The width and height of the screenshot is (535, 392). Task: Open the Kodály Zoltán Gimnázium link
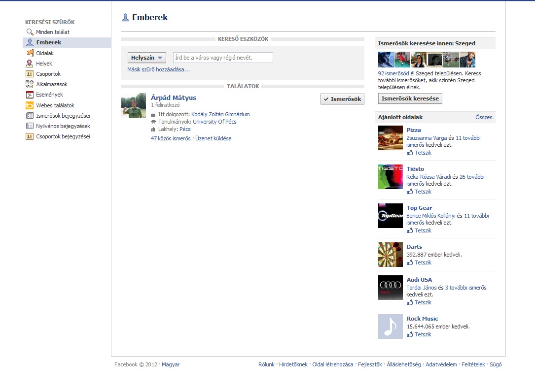tap(220, 114)
